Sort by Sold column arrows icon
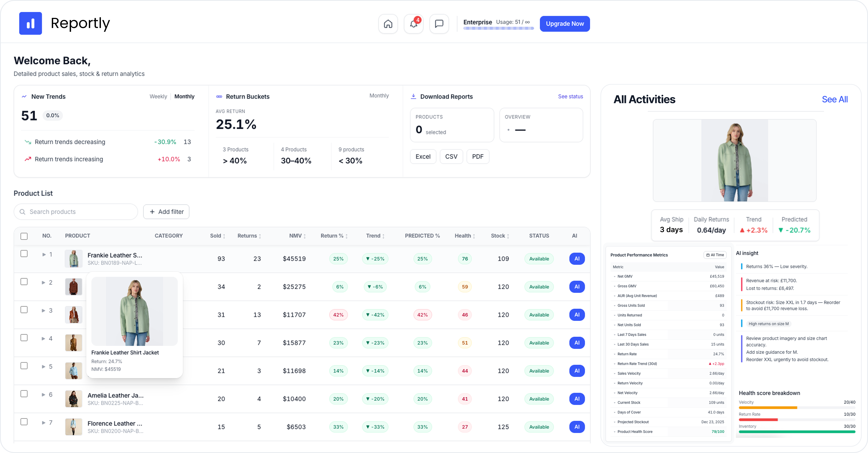This screenshot has width=868, height=453. 224,236
